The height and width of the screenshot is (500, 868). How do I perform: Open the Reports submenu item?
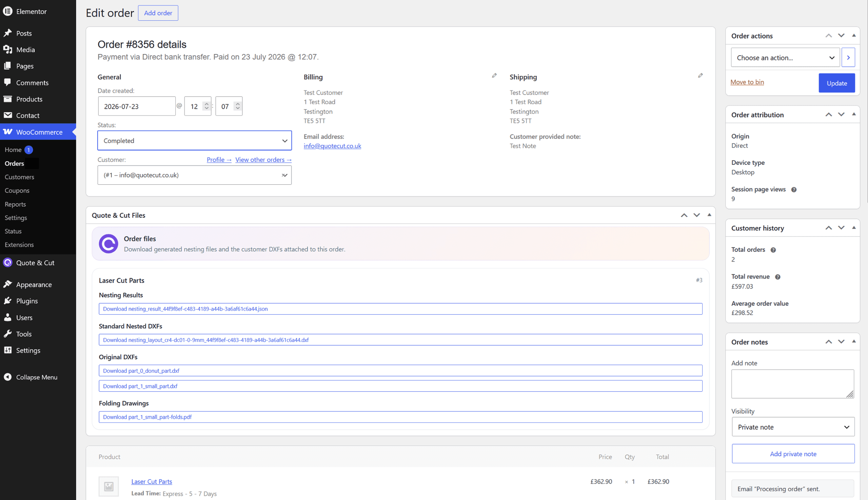[x=16, y=204]
